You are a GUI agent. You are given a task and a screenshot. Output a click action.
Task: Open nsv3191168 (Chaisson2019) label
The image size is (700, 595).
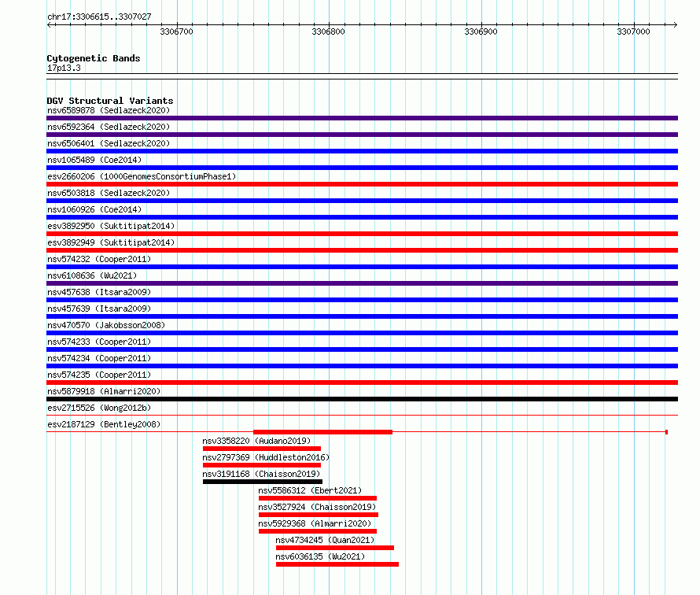[261, 474]
